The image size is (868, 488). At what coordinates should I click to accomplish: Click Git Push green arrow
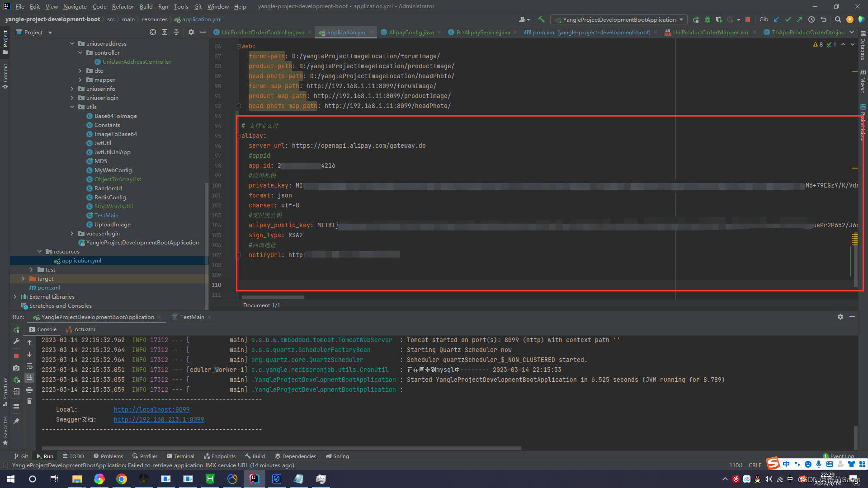click(800, 19)
